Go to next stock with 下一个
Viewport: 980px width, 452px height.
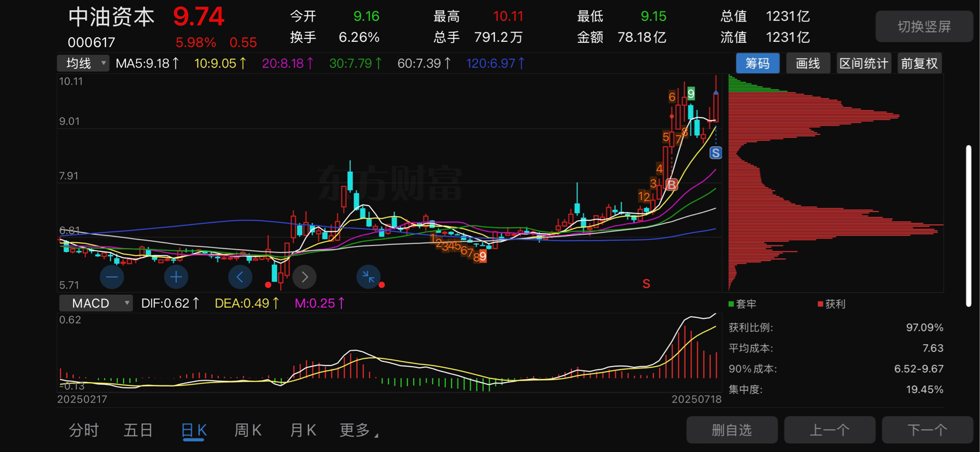coord(928,430)
